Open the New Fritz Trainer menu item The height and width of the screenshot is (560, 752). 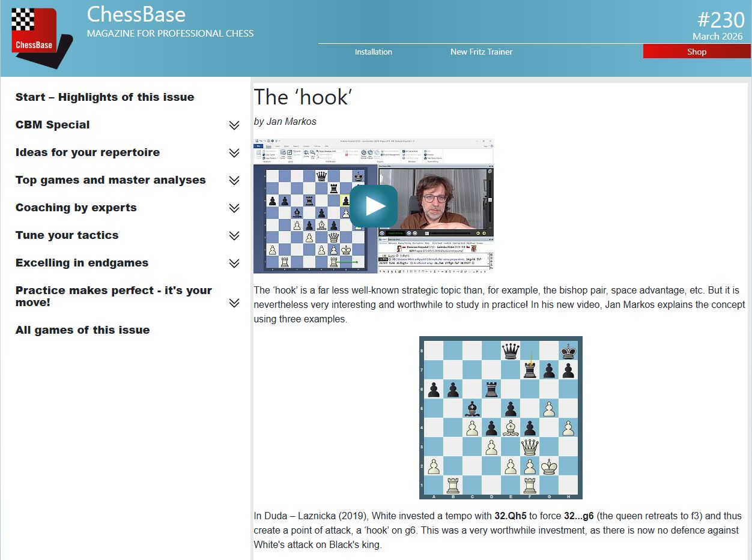(x=481, y=52)
